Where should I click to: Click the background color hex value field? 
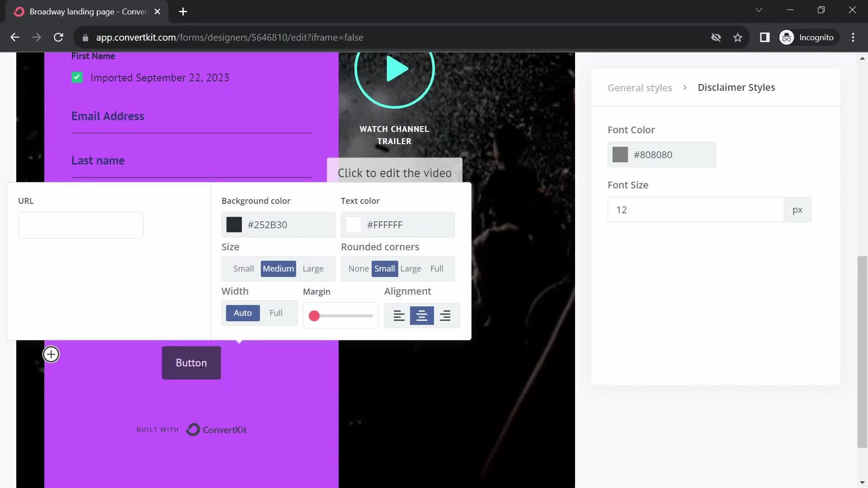[x=289, y=225]
